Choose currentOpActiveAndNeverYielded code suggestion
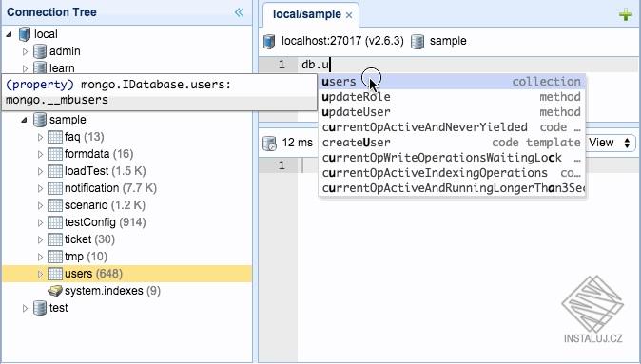641x364 pixels. (x=452, y=127)
